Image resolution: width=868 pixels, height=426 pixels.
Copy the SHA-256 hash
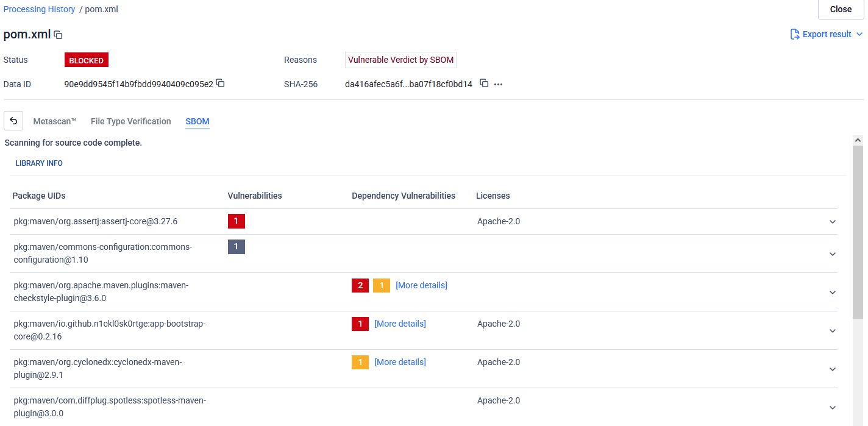pyautogui.click(x=484, y=83)
